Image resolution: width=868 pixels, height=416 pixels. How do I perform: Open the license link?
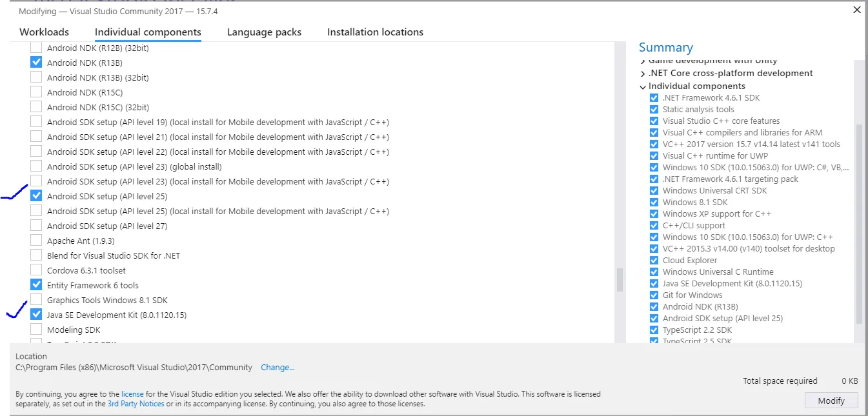pyautogui.click(x=132, y=393)
